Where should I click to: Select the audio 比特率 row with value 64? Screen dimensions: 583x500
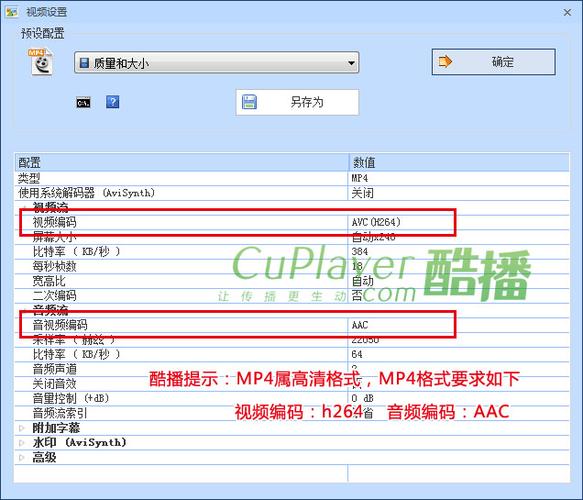tap(292, 354)
